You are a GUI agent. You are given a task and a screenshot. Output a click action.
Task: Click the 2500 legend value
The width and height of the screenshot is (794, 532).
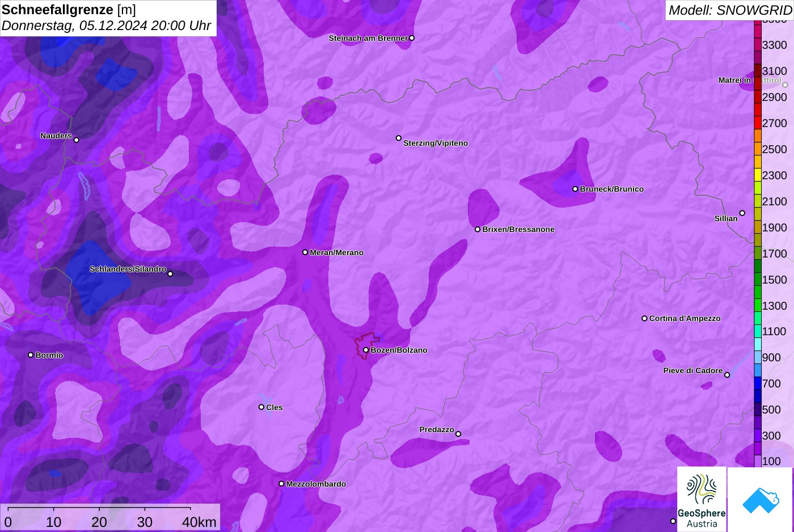775,149
